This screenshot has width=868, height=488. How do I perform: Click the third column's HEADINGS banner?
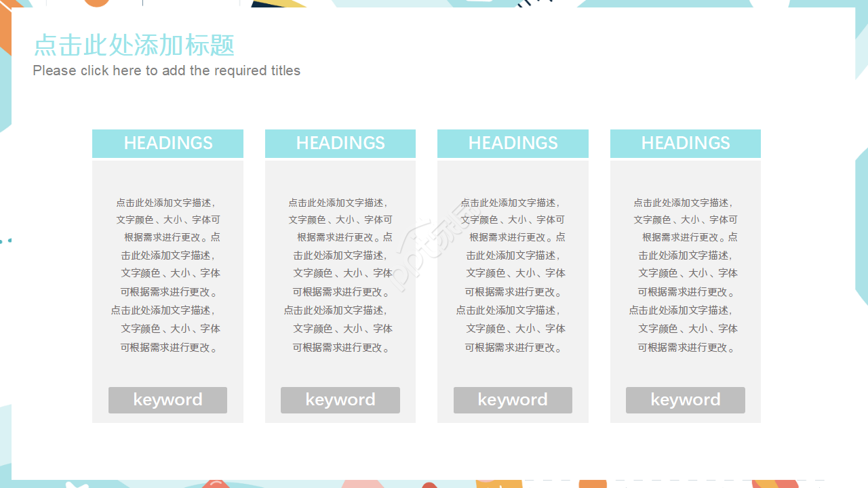click(513, 143)
